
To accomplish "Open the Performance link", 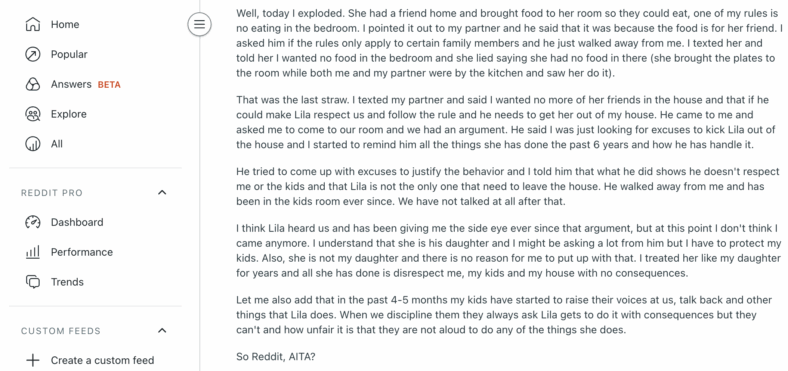I will tap(95, 252).
